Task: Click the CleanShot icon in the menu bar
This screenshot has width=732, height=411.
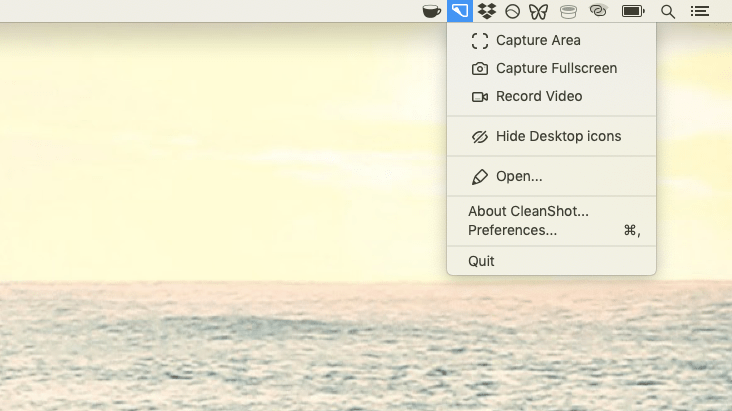Action: [460, 11]
